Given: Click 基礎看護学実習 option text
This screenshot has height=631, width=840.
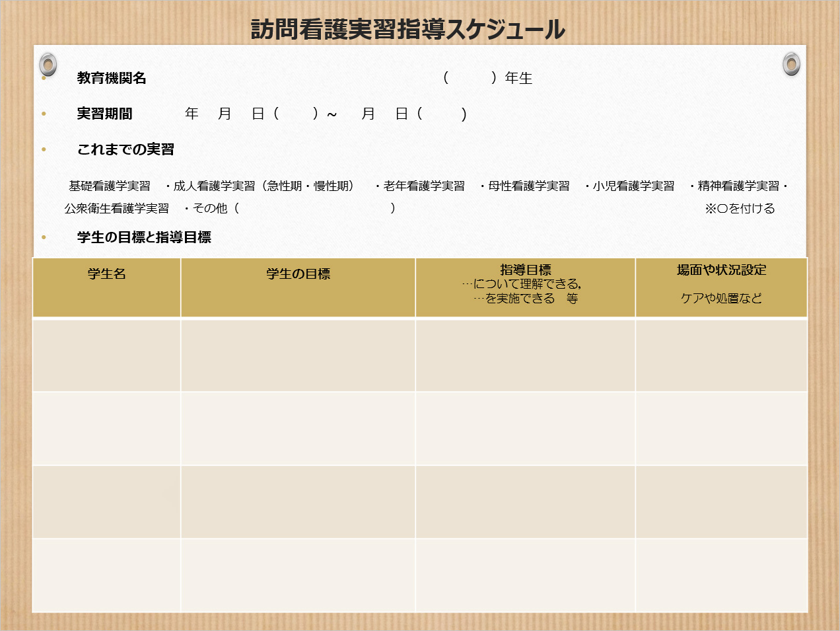Looking at the screenshot, I should tap(110, 186).
